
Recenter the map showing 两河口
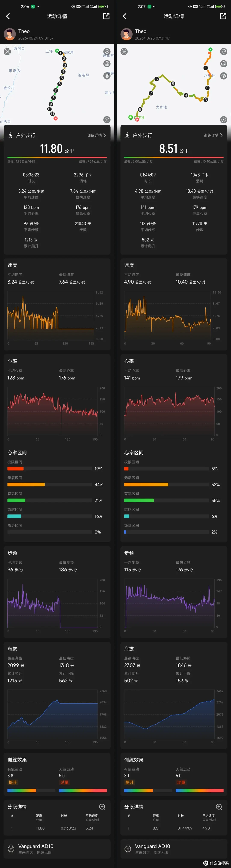[7, 52]
